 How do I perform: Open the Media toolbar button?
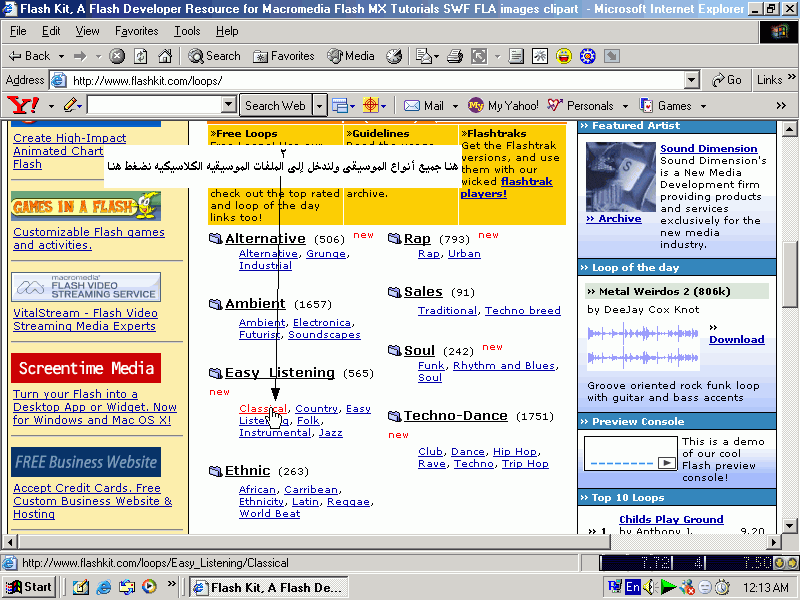pos(351,56)
